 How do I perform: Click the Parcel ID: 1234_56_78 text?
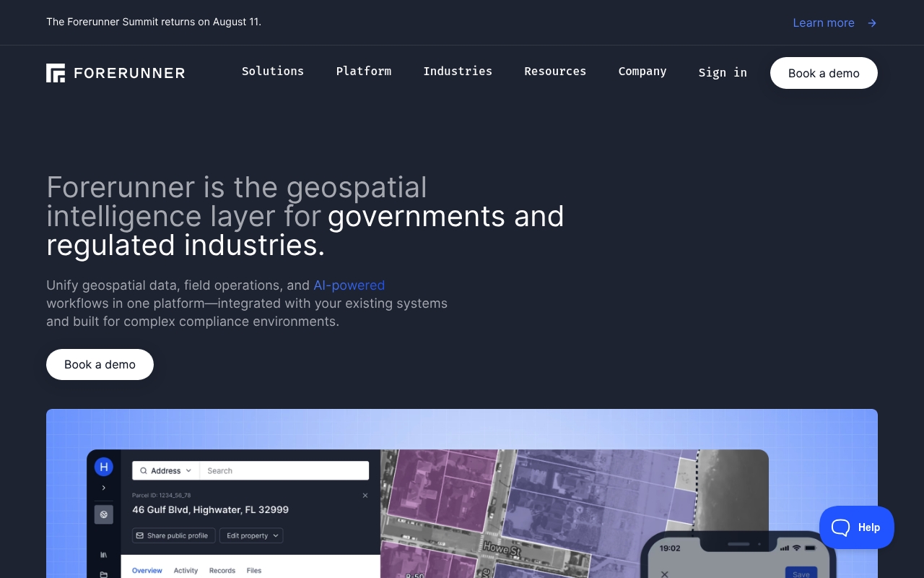click(x=161, y=495)
